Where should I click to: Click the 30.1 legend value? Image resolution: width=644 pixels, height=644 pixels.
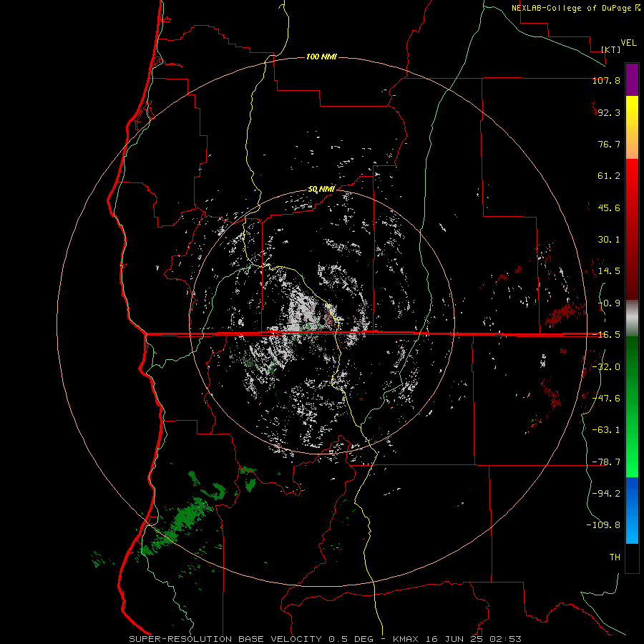tap(609, 240)
